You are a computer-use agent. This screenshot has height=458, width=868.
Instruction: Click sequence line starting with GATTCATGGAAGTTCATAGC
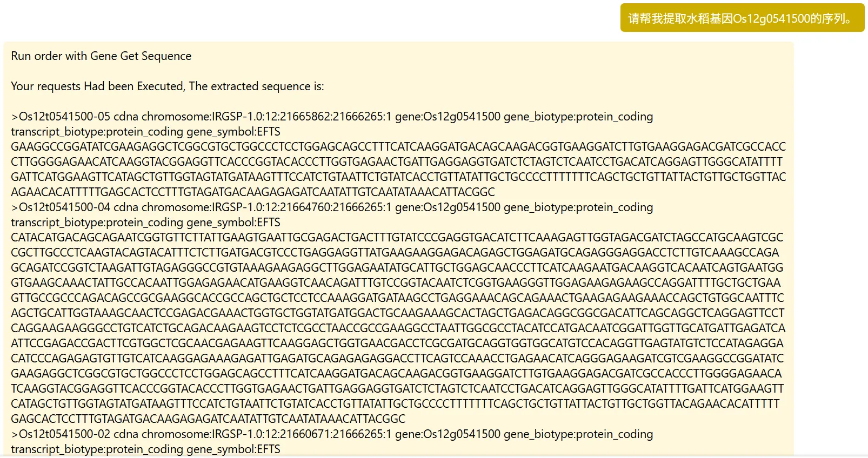point(398,177)
